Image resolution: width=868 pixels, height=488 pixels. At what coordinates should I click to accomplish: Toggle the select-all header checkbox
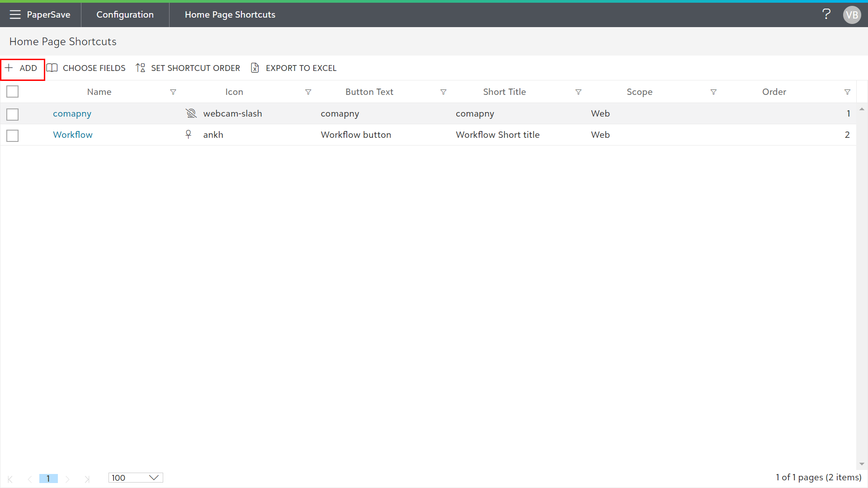click(13, 92)
